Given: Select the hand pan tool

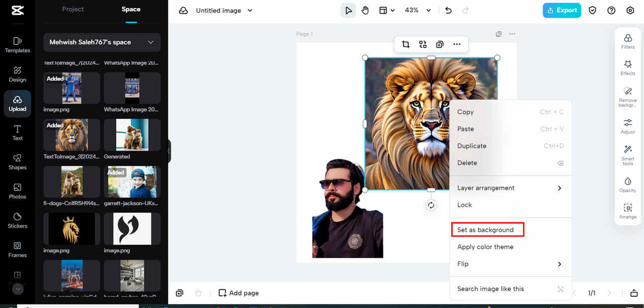Looking at the screenshot, I should pos(365,11).
